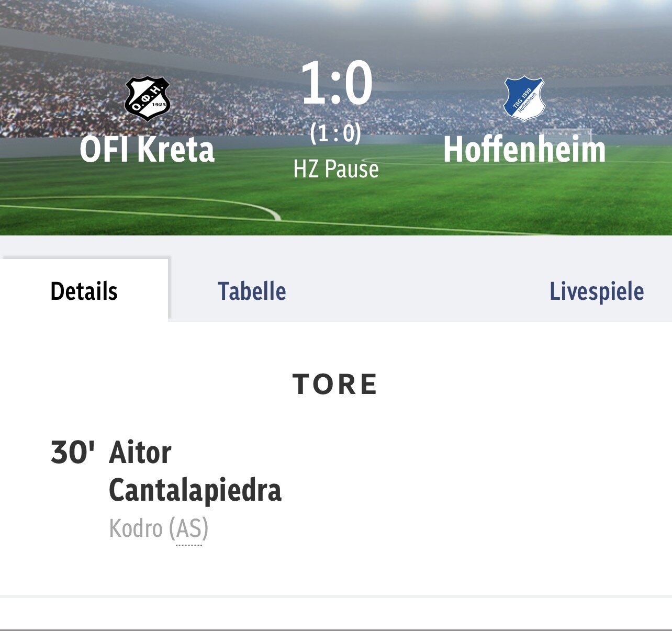Click the divider line below goals list
This screenshot has width=672, height=631.
[x=336, y=596]
